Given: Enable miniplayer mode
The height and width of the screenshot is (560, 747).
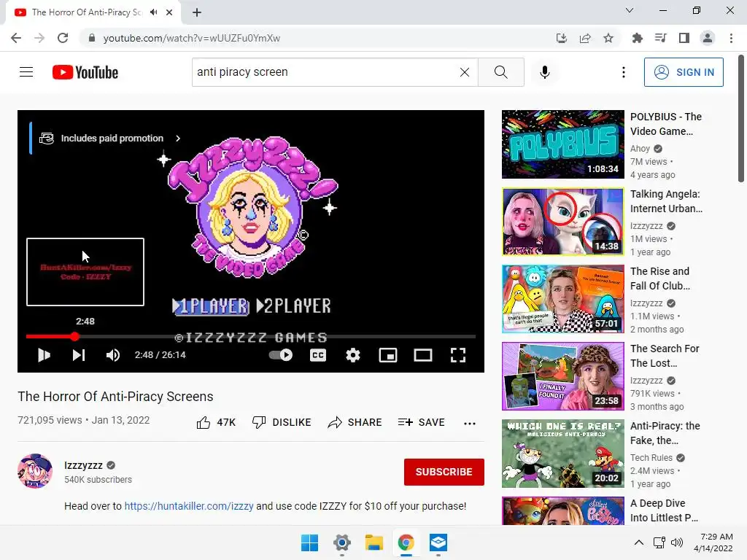Looking at the screenshot, I should coord(388,355).
